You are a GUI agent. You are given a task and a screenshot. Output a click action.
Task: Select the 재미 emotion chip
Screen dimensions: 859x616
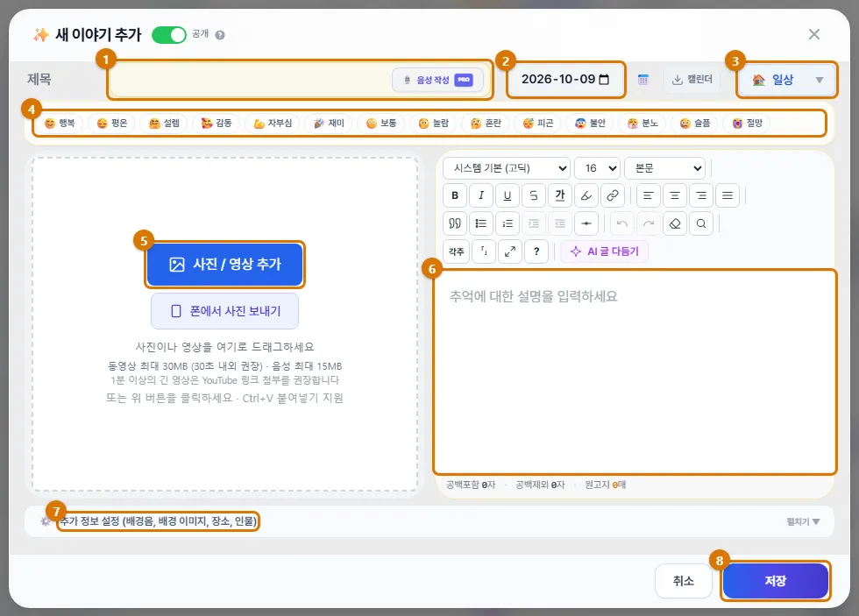[329, 124]
